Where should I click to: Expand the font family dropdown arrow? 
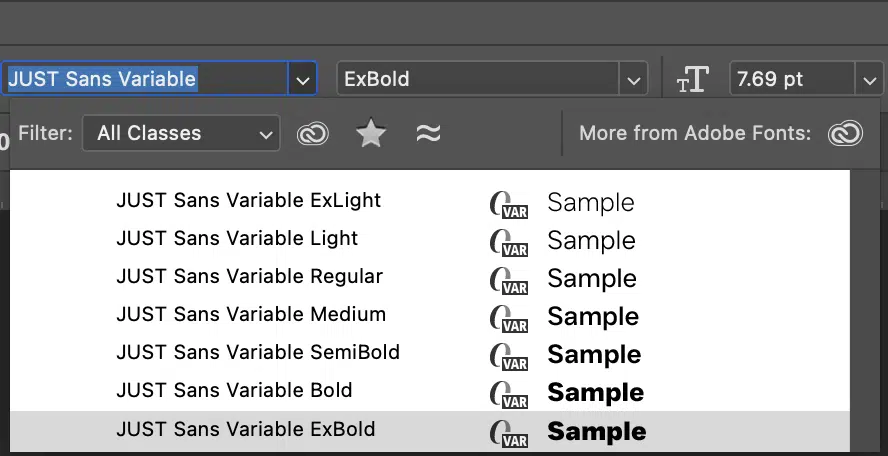pos(302,79)
